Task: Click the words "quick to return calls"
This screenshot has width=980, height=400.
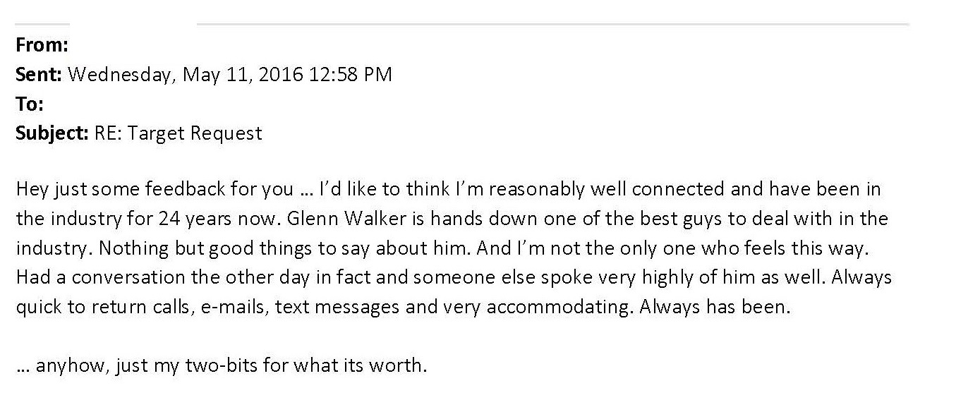Action: [x=103, y=308]
